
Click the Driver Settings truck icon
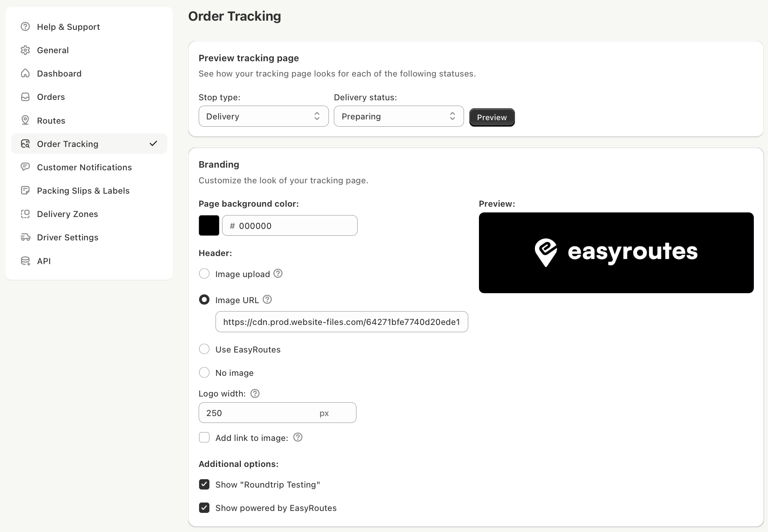[25, 237]
